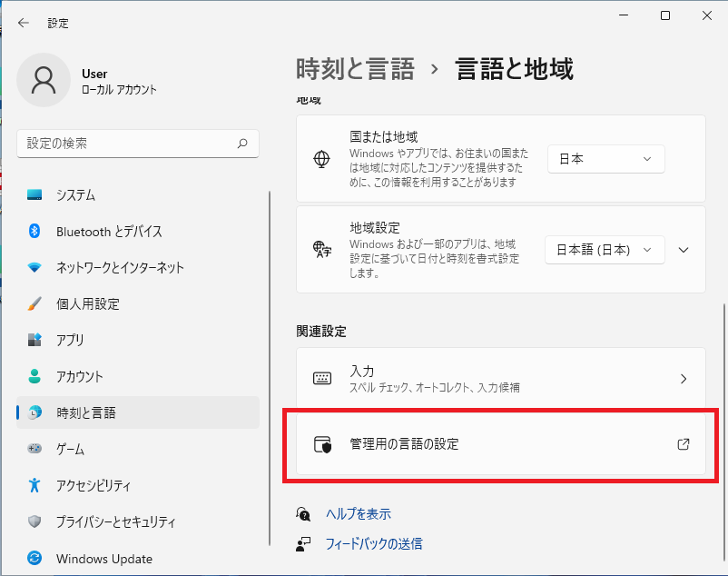
Task: Click the 入力 card title
Action: [x=361, y=372]
